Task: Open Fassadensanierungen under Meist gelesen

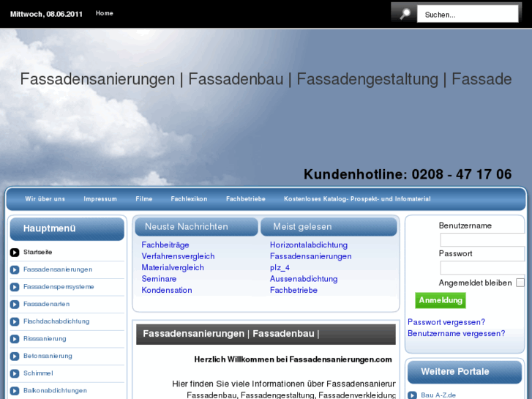Action: [311, 256]
